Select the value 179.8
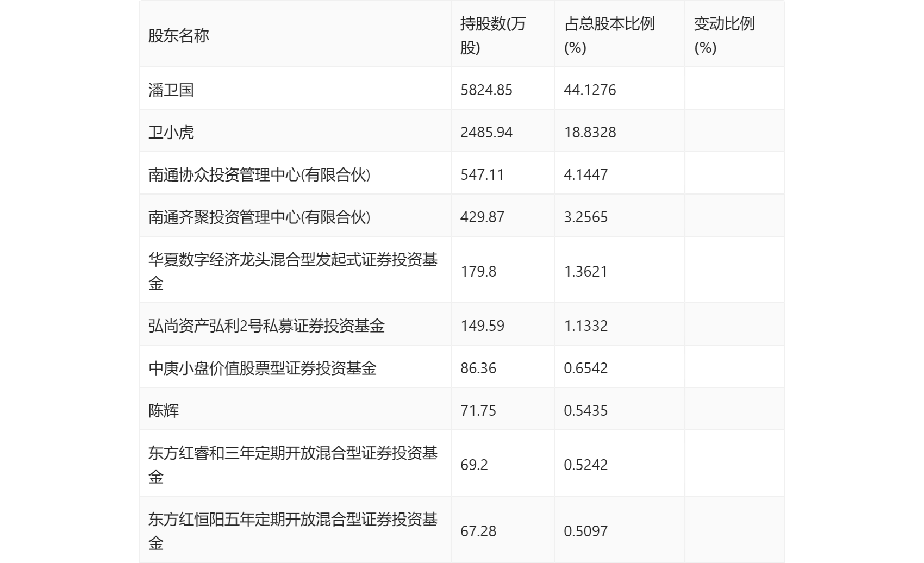The width and height of the screenshot is (924, 563). coord(478,271)
